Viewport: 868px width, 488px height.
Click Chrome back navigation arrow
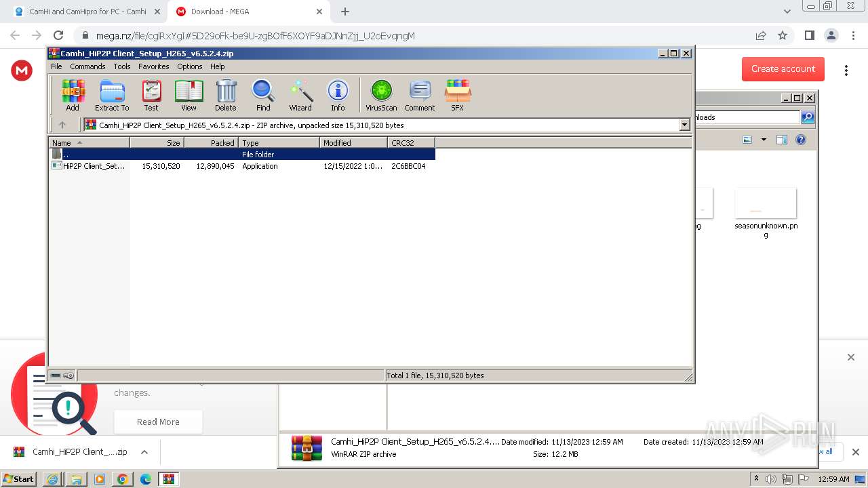pyautogui.click(x=15, y=36)
